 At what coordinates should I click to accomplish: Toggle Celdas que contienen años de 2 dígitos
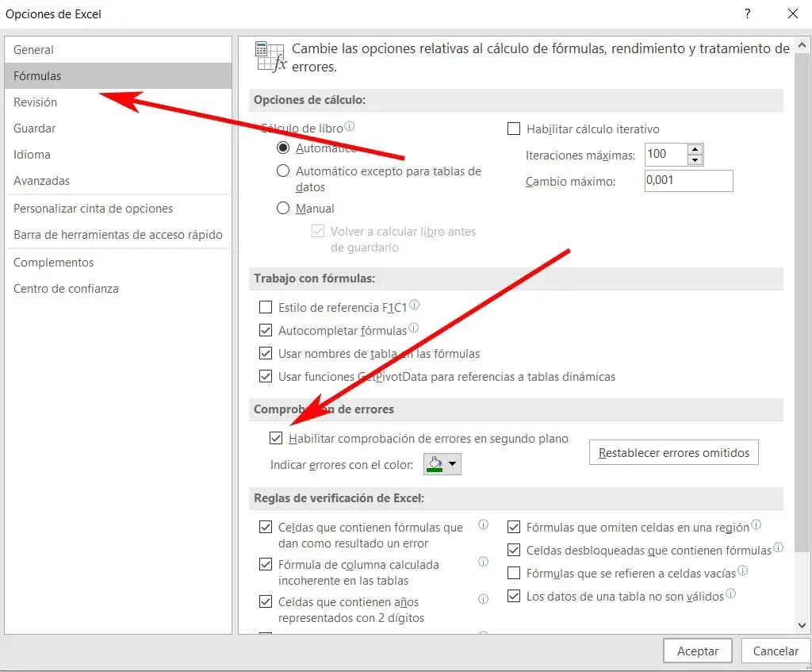click(x=266, y=601)
